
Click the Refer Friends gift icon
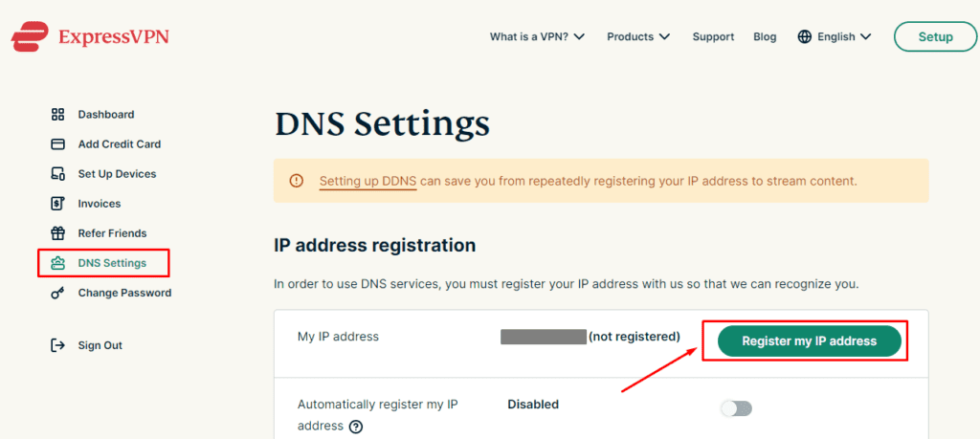coord(57,233)
